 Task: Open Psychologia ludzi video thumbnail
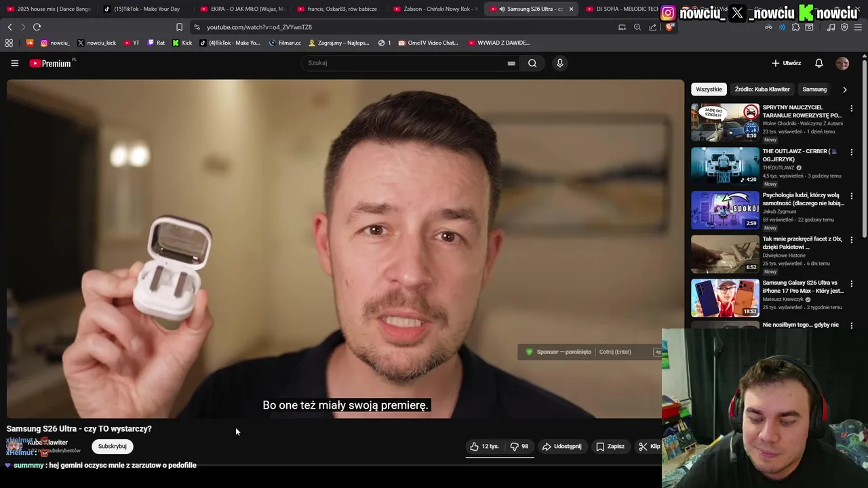pyautogui.click(x=725, y=210)
